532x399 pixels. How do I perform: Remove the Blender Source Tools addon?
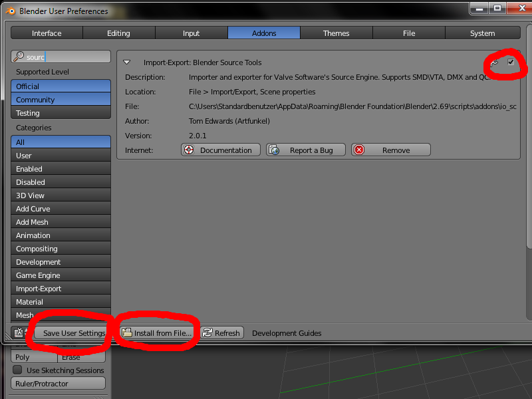point(391,150)
